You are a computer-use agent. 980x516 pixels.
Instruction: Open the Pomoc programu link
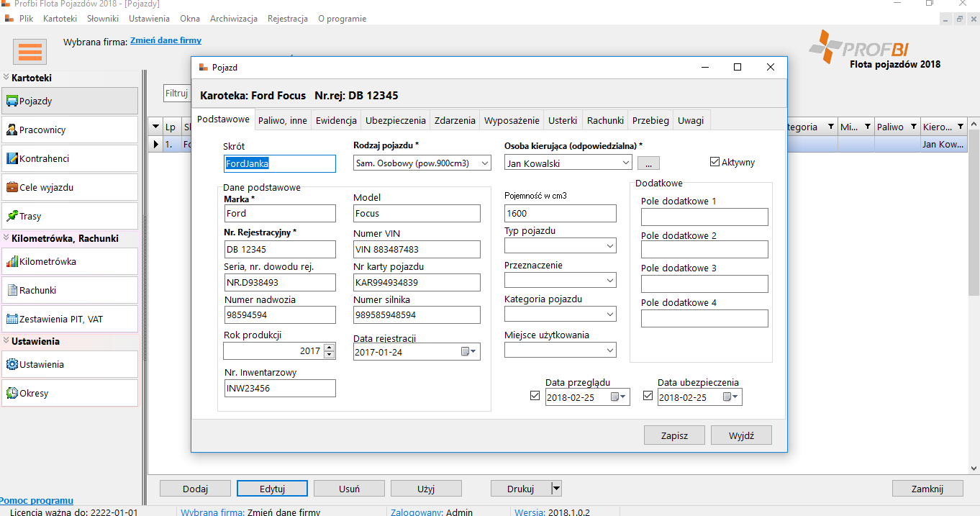tap(37, 500)
